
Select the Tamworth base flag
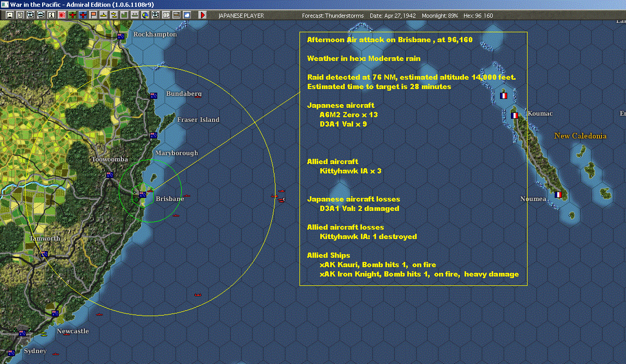click(x=44, y=254)
